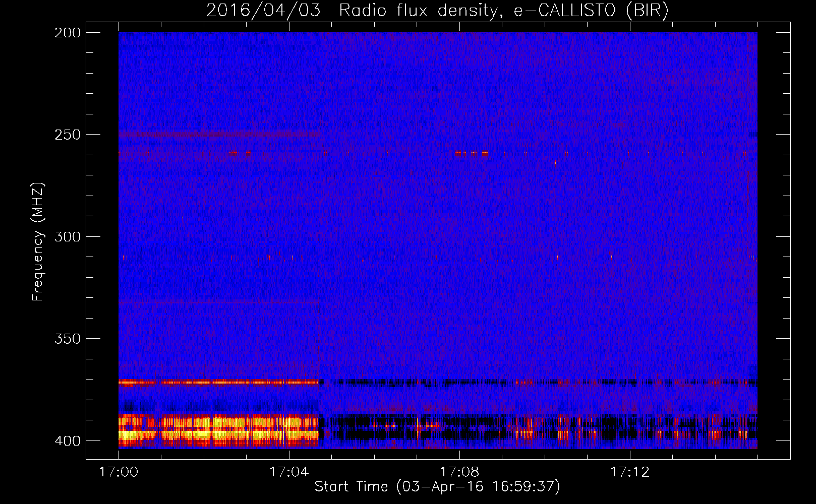Click the 250 frequency tick label

(x=68, y=135)
